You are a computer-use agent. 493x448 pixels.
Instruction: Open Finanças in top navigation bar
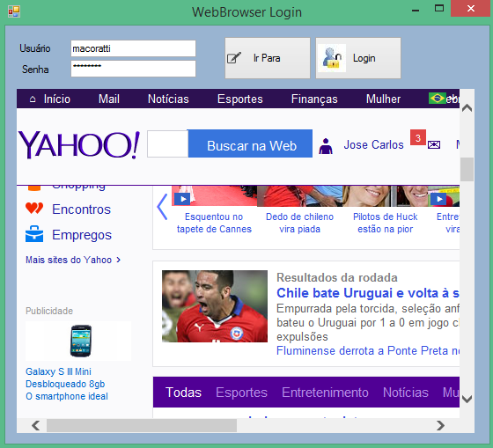coord(314,99)
